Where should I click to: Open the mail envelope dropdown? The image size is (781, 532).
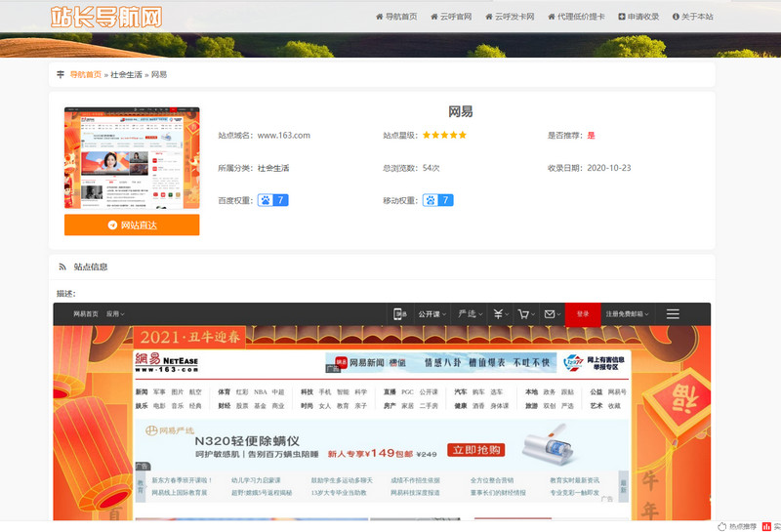[x=553, y=313]
